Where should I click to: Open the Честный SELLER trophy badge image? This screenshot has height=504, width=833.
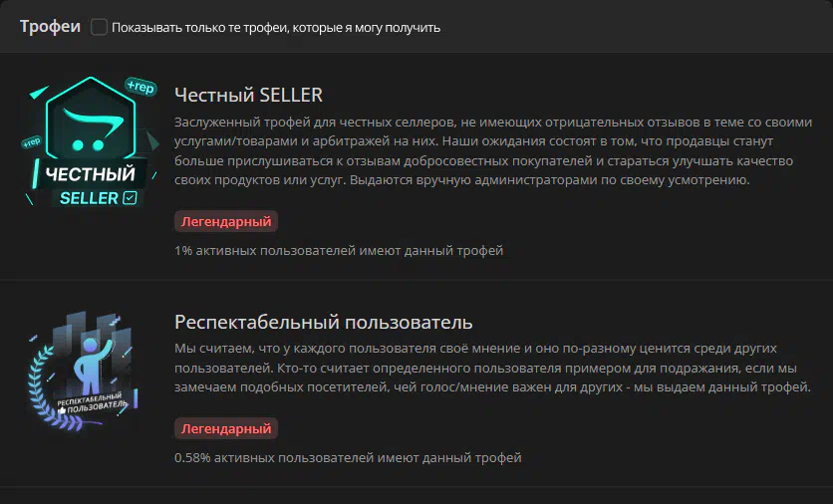91,141
